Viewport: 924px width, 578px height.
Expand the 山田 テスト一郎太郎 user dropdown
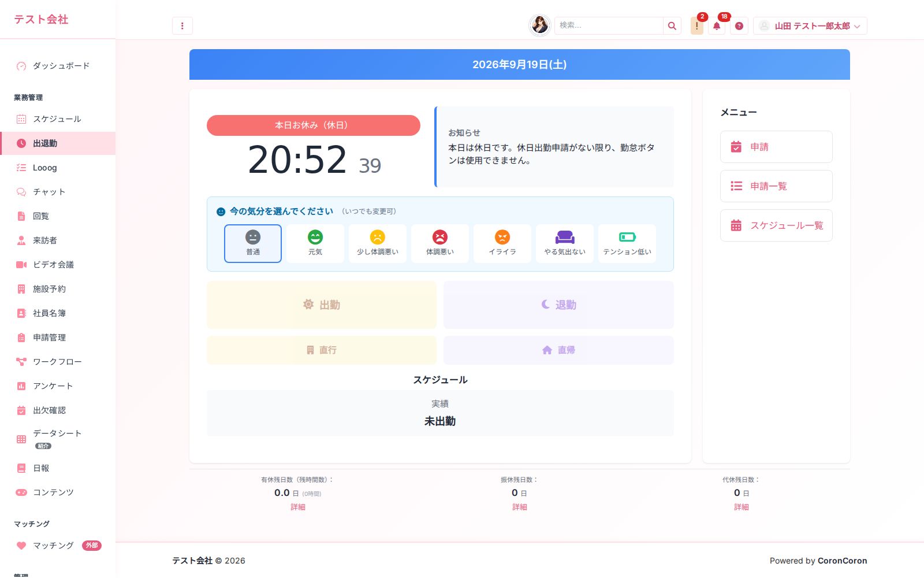pos(810,25)
